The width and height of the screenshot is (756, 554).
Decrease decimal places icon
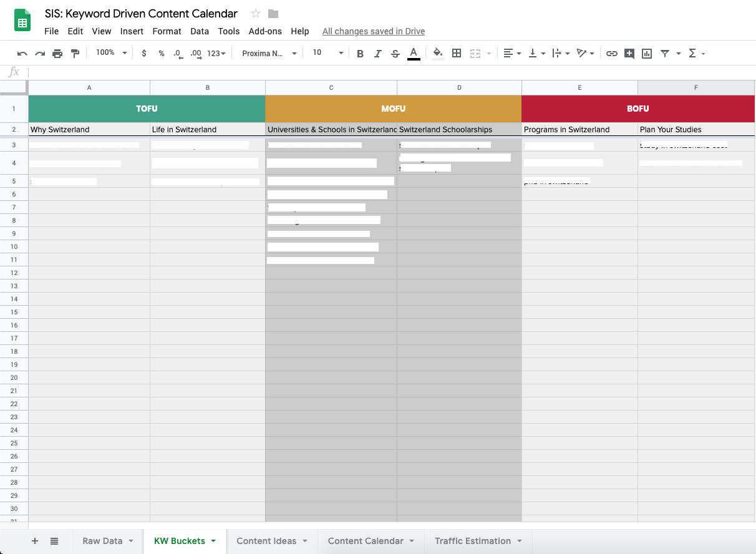178,54
